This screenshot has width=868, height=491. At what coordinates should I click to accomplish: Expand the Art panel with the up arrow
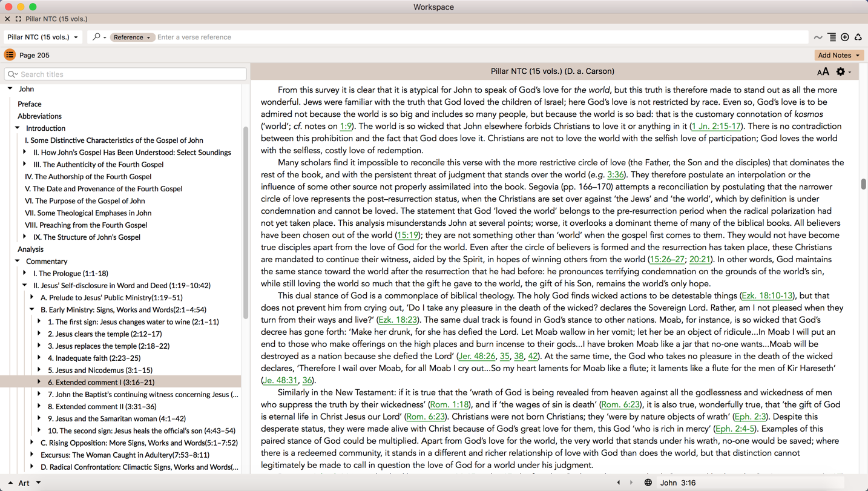pos(10,483)
